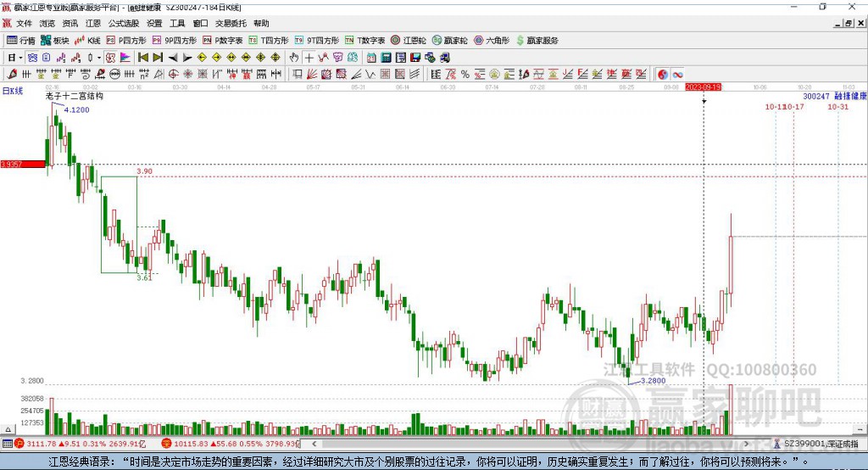Click the highlighted 2023-09-19 date marker
This screenshot has height=470, width=868.
coord(703,87)
